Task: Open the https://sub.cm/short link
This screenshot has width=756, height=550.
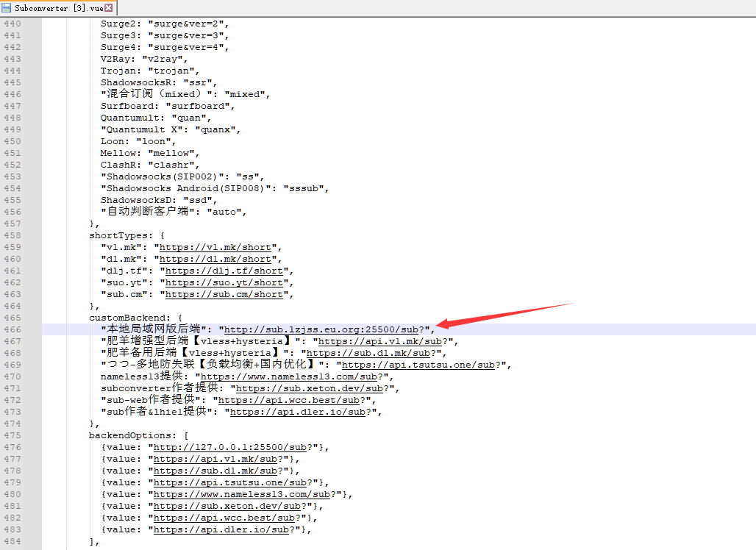Action: coord(224,295)
